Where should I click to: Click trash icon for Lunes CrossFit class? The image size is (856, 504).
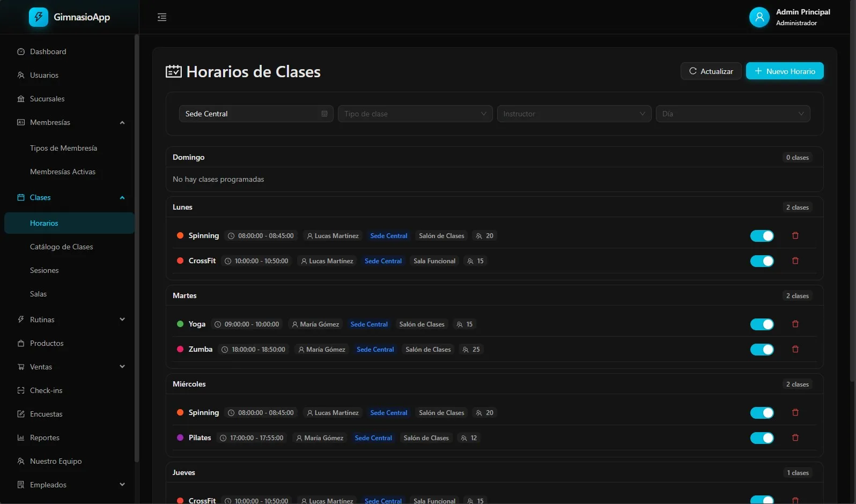click(x=795, y=261)
